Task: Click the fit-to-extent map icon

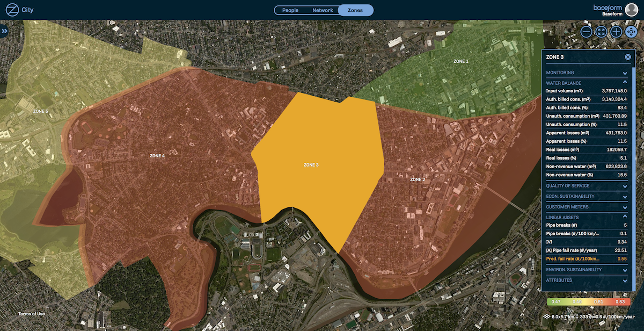Action: [x=601, y=32]
